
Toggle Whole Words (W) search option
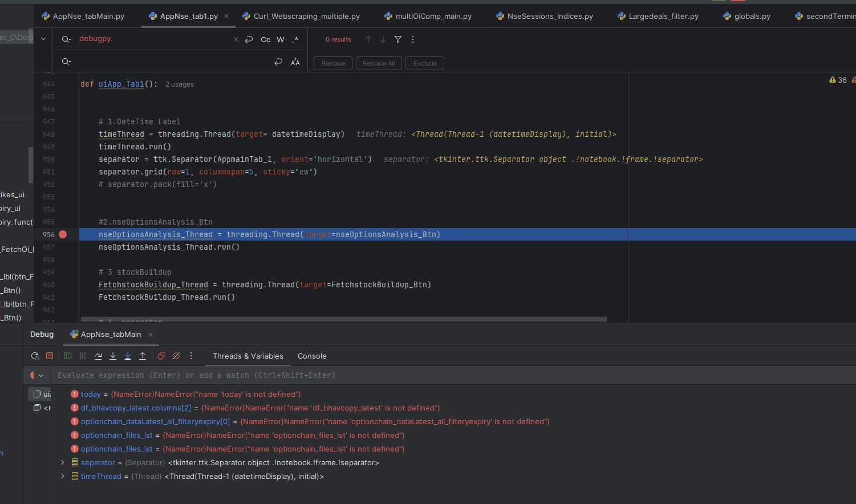tap(281, 39)
